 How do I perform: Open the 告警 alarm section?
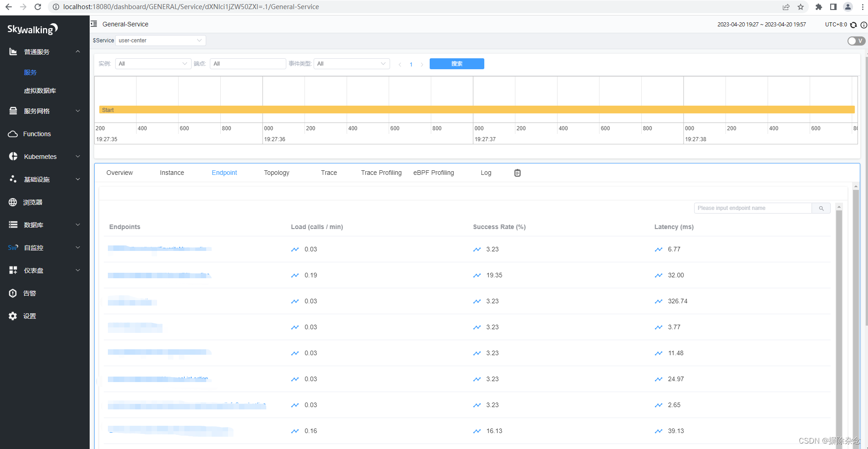point(30,293)
